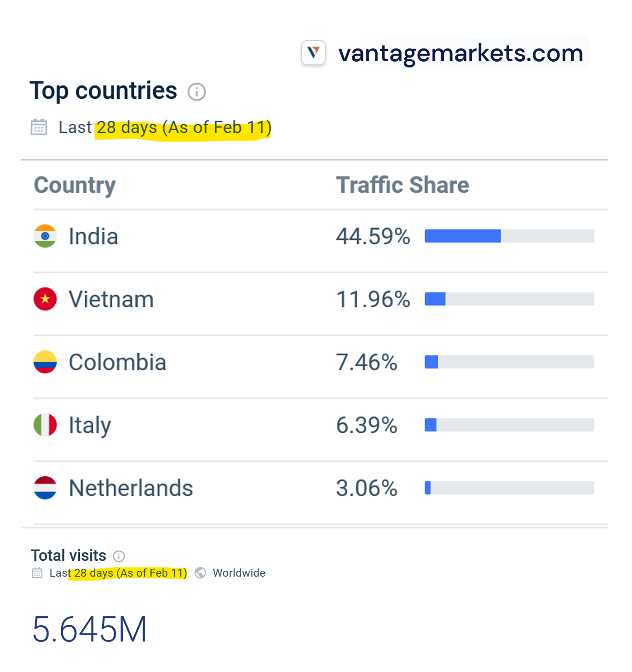This screenshot has width=632, height=672.
Task: Click India's blue traffic share bar
Action: click(462, 236)
